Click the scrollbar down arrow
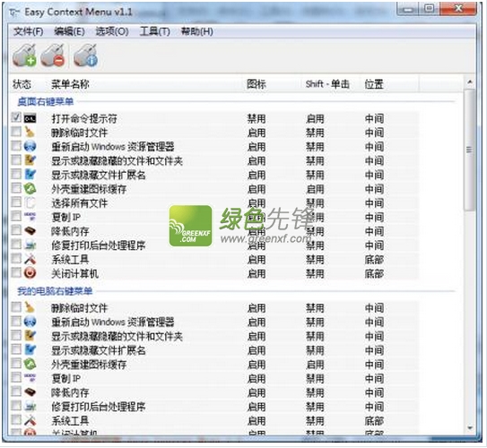 [x=470, y=428]
